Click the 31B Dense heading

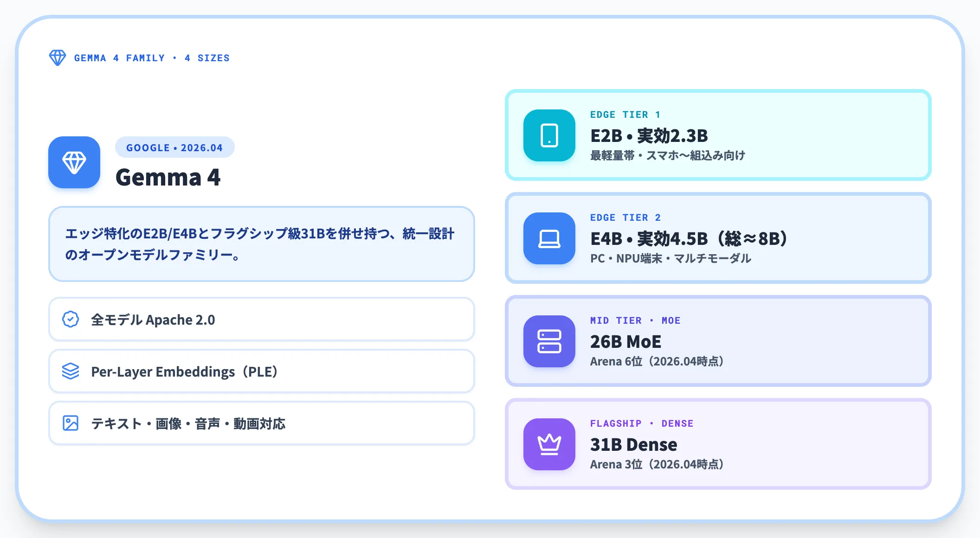(634, 445)
